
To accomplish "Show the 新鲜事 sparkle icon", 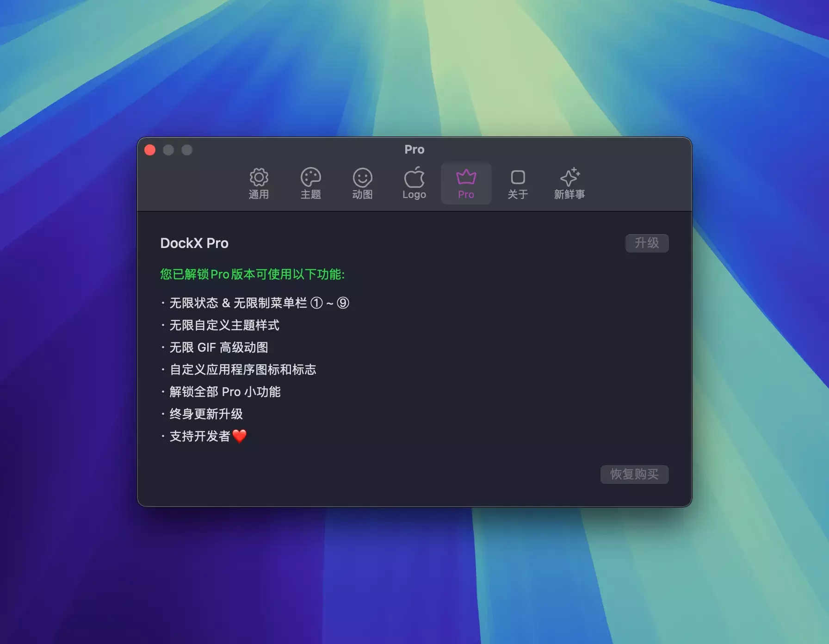I will pos(569,177).
